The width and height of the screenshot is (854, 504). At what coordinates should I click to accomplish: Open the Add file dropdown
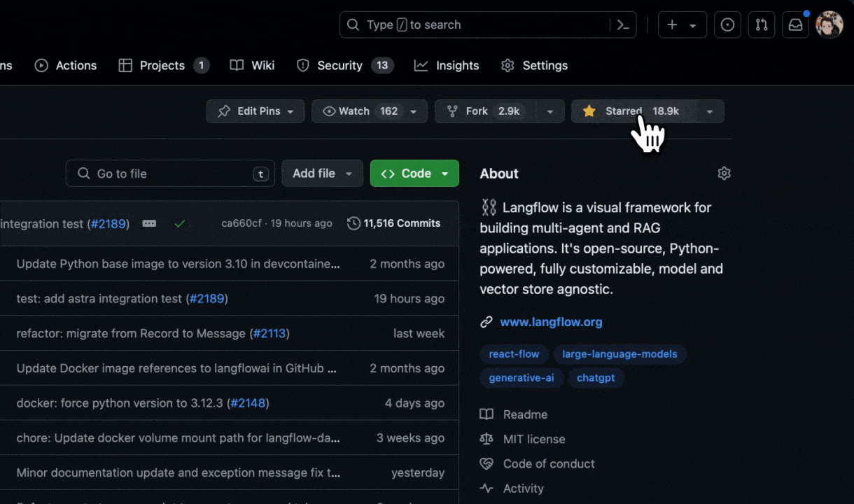point(322,174)
